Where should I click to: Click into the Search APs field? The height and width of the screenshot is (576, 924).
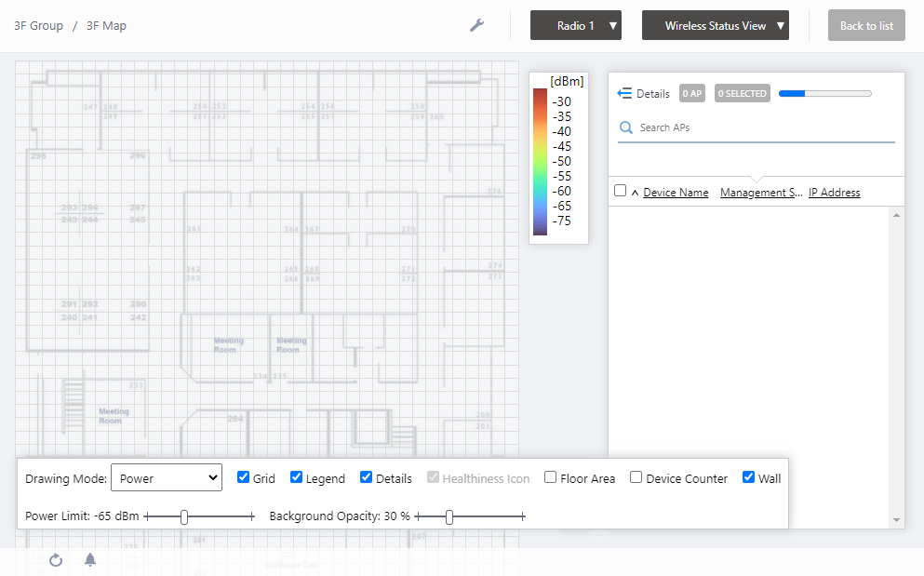click(763, 127)
